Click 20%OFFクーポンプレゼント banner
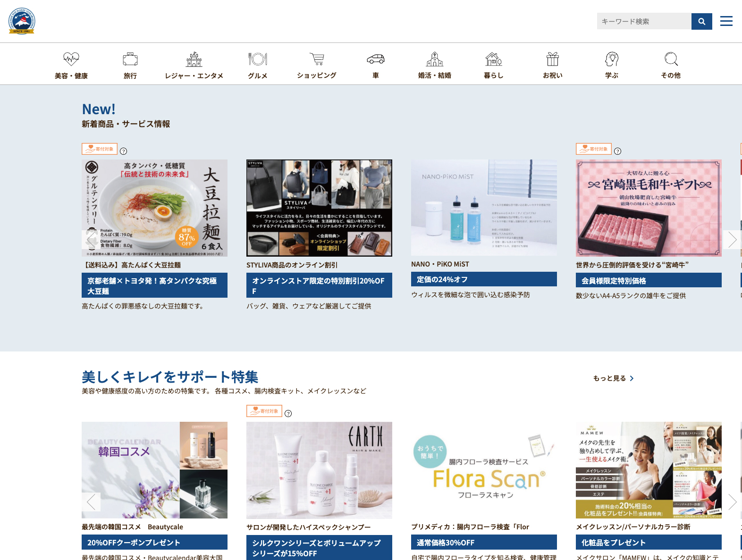This screenshot has width=742, height=560. (x=154, y=542)
